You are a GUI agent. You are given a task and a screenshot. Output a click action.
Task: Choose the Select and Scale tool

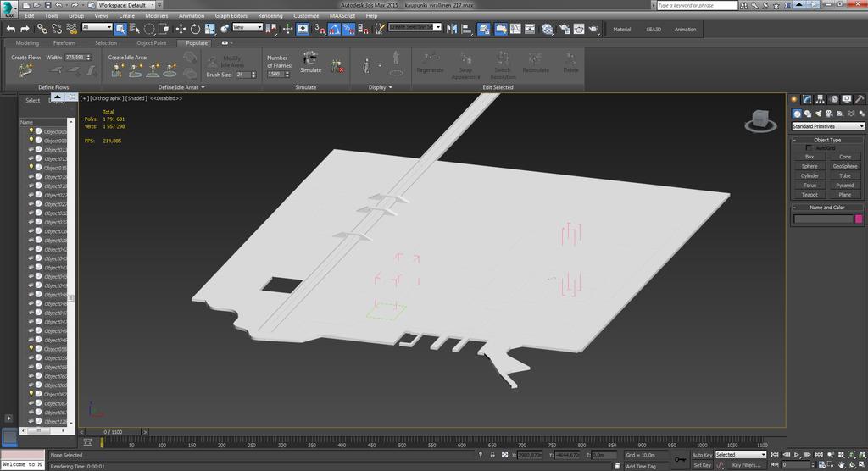[210, 29]
